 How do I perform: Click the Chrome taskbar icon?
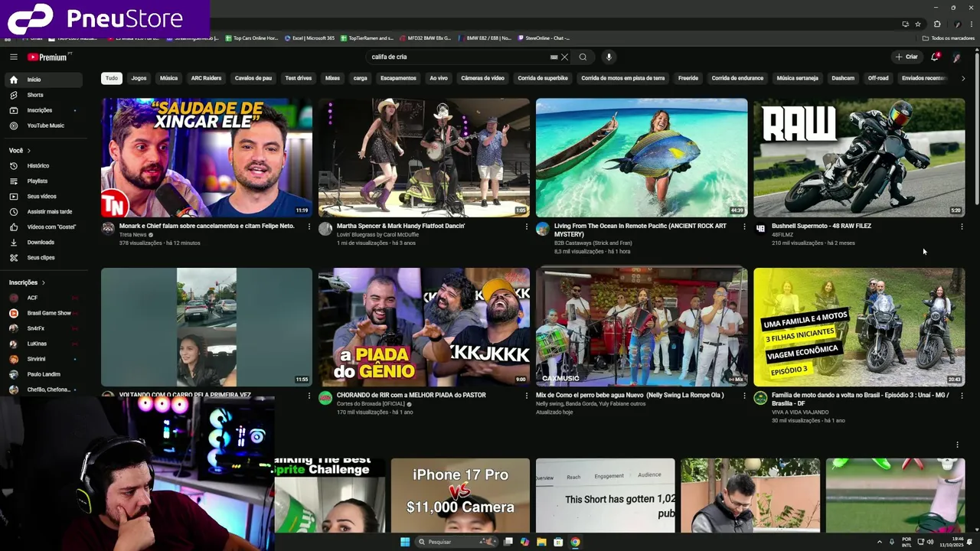tap(575, 542)
